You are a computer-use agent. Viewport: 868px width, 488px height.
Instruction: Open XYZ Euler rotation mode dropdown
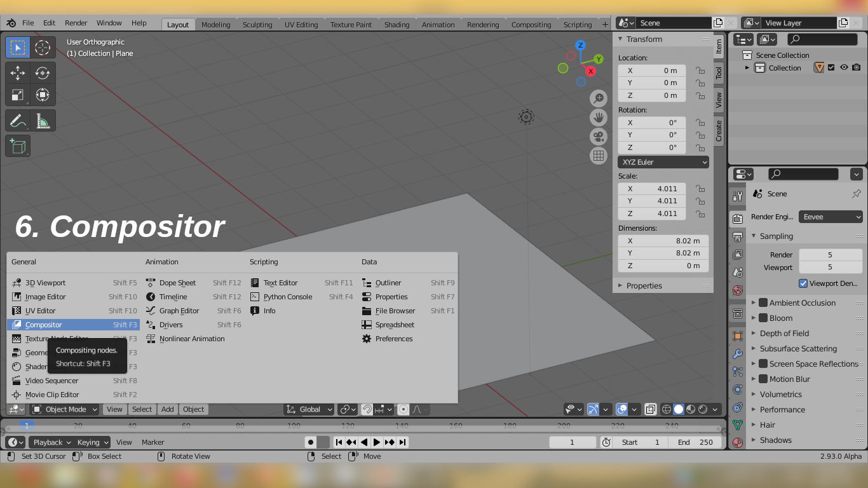click(x=663, y=162)
